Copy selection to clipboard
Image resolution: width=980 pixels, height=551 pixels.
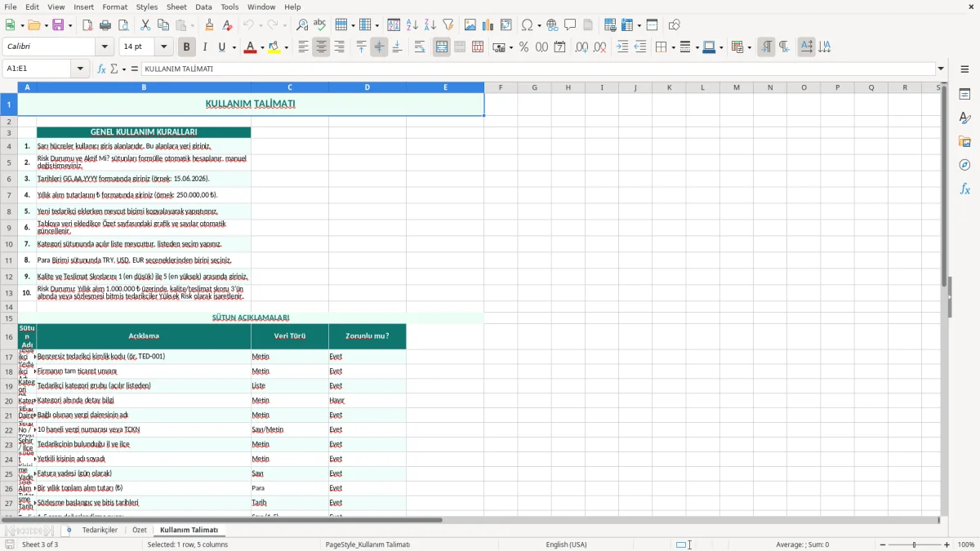(x=163, y=25)
